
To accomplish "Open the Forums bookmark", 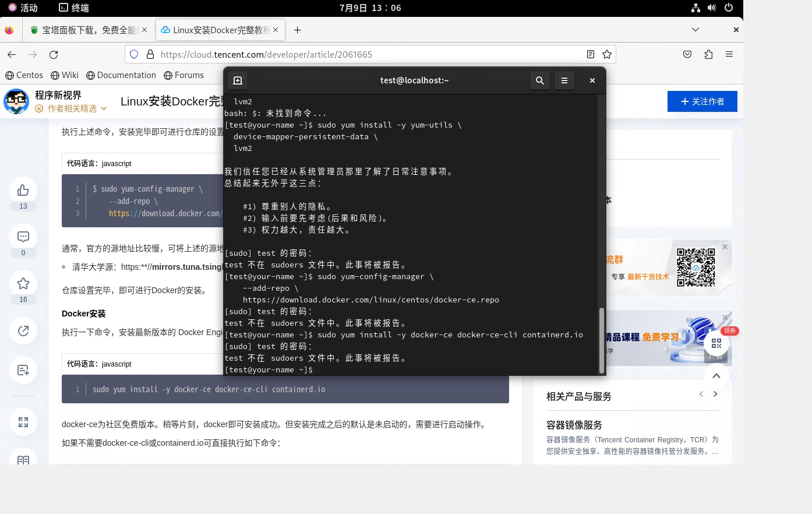I will [183, 75].
